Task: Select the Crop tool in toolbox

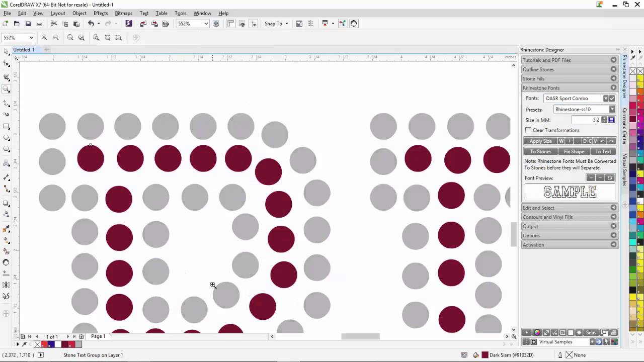Action: pyautogui.click(x=7, y=77)
